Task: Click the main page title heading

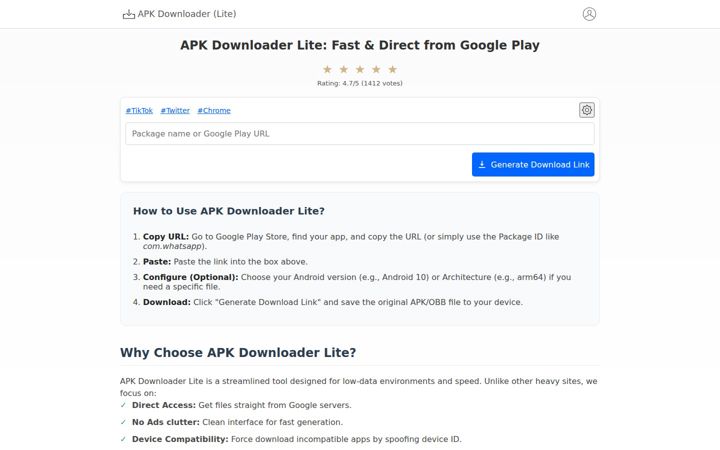Action: click(x=360, y=45)
